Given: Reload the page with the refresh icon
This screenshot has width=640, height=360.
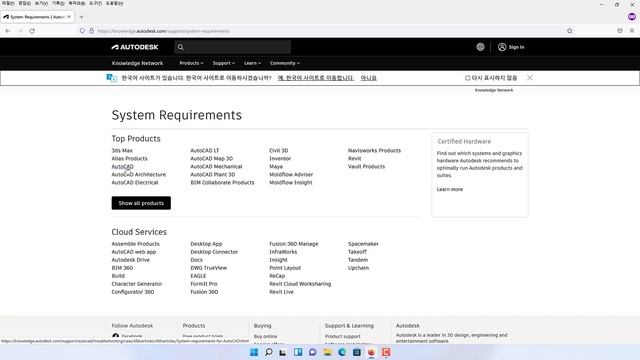Looking at the screenshot, I should pos(32,31).
